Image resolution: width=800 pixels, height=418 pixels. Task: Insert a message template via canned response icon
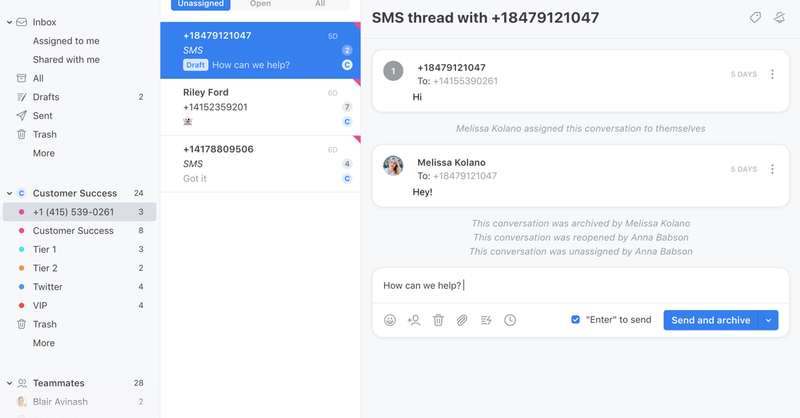click(486, 320)
